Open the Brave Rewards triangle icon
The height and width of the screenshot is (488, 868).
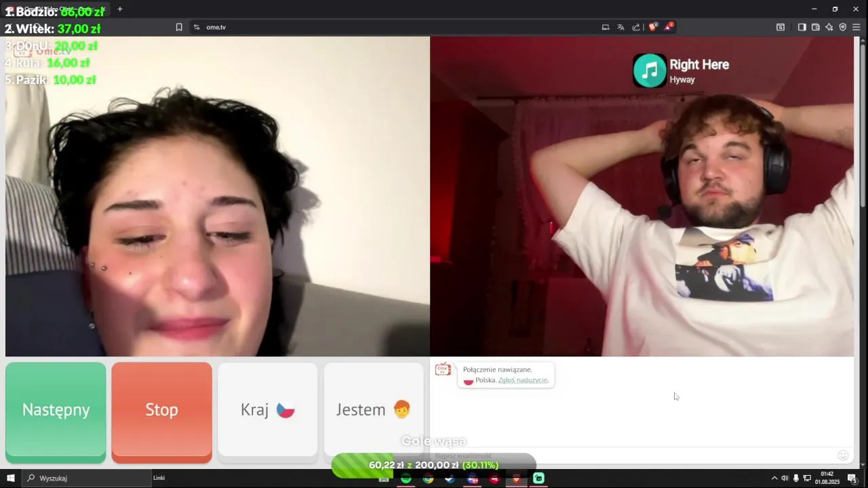point(669,27)
